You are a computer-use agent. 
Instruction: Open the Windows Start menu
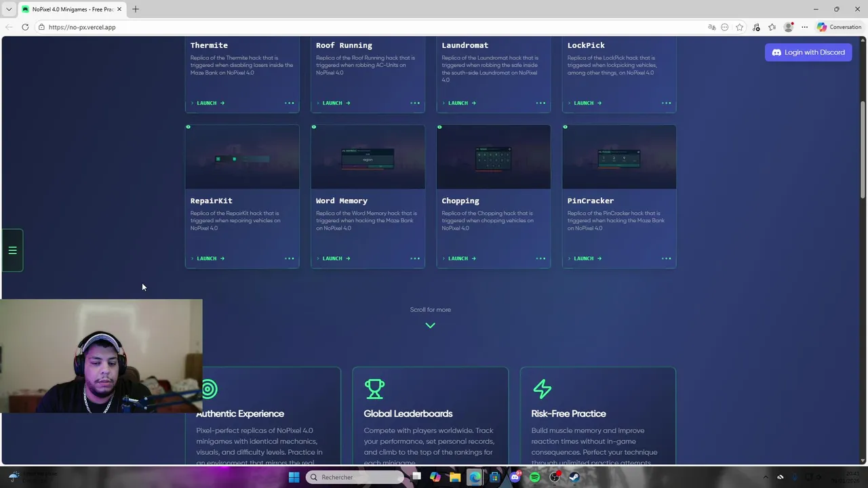tap(294, 477)
